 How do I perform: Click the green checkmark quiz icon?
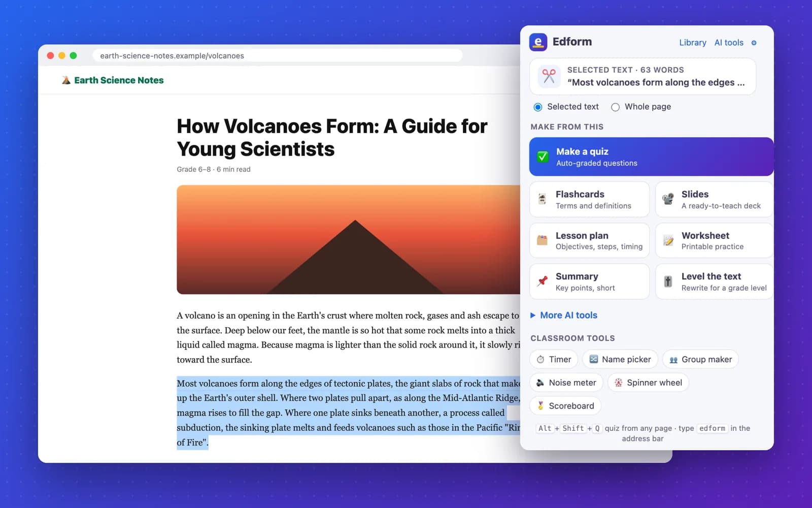point(543,157)
